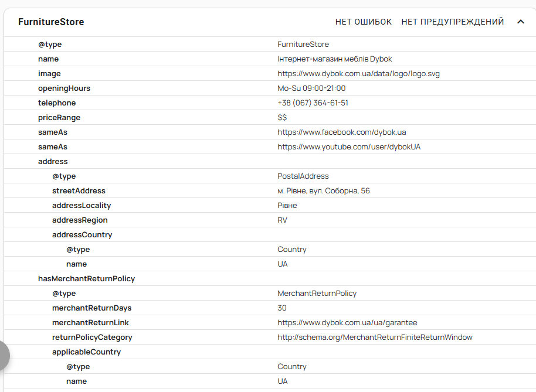Open the youtube.com/user/dybokUA link
The width and height of the screenshot is (536, 392).
(349, 147)
